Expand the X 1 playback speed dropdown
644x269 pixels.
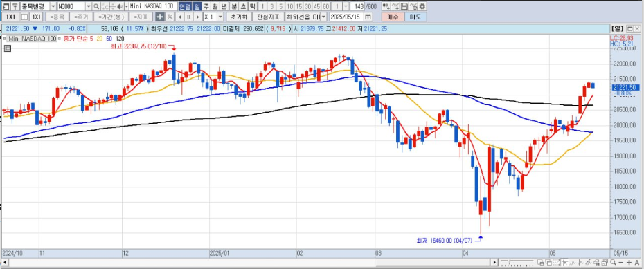coord(221,17)
